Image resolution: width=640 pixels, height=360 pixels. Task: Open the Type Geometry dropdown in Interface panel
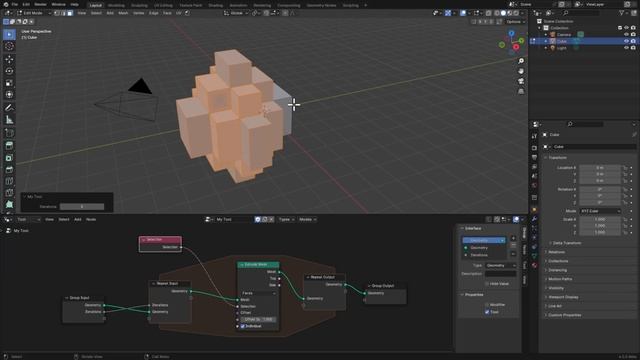[x=500, y=266]
